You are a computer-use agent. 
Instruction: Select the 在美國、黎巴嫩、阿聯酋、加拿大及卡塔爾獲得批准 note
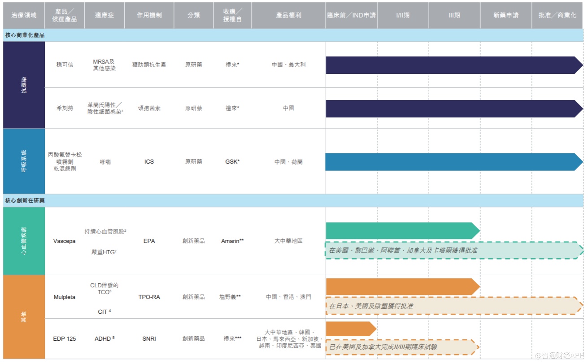coord(454,251)
